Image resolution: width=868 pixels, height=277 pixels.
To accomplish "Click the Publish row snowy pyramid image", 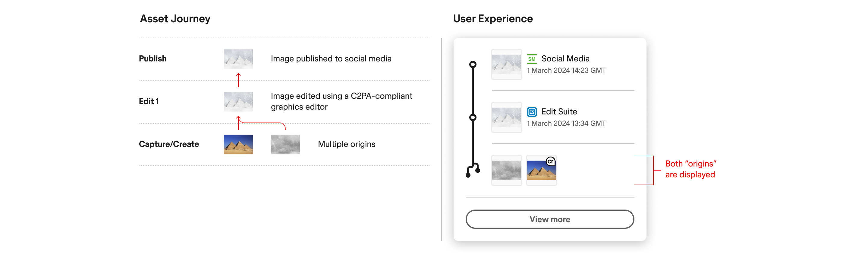I will tap(238, 59).
